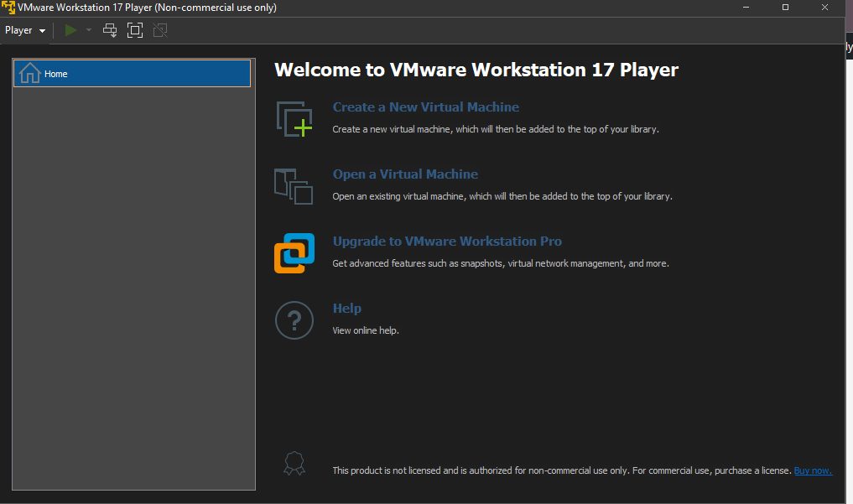Viewport: 853px width, 504px height.
Task: Click the Buy now link
Action: tap(813, 470)
